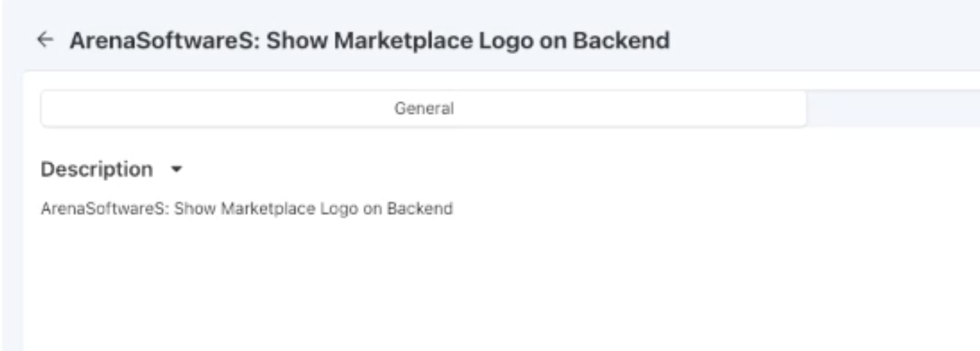Screen dimensions: 980x351
Task: Click the Description label text
Action: tap(97, 169)
